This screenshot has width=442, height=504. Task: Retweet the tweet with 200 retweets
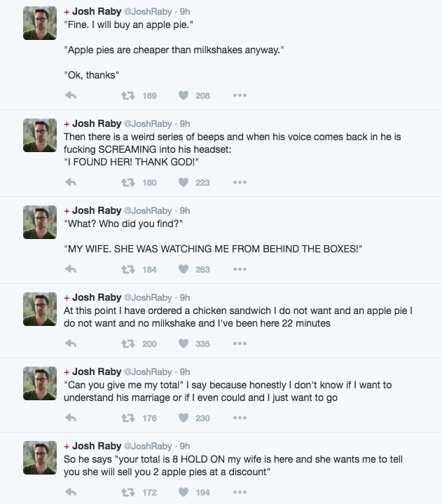[128, 343]
